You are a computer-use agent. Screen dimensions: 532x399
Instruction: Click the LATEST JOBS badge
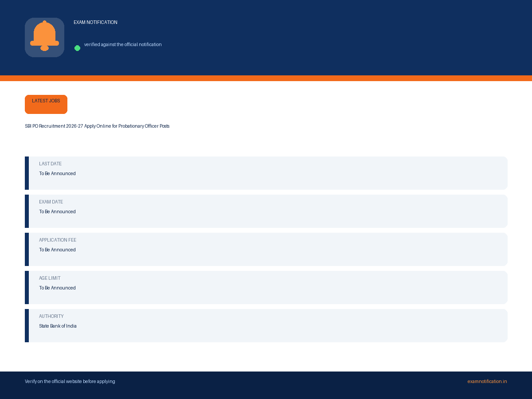pyautogui.click(x=46, y=104)
